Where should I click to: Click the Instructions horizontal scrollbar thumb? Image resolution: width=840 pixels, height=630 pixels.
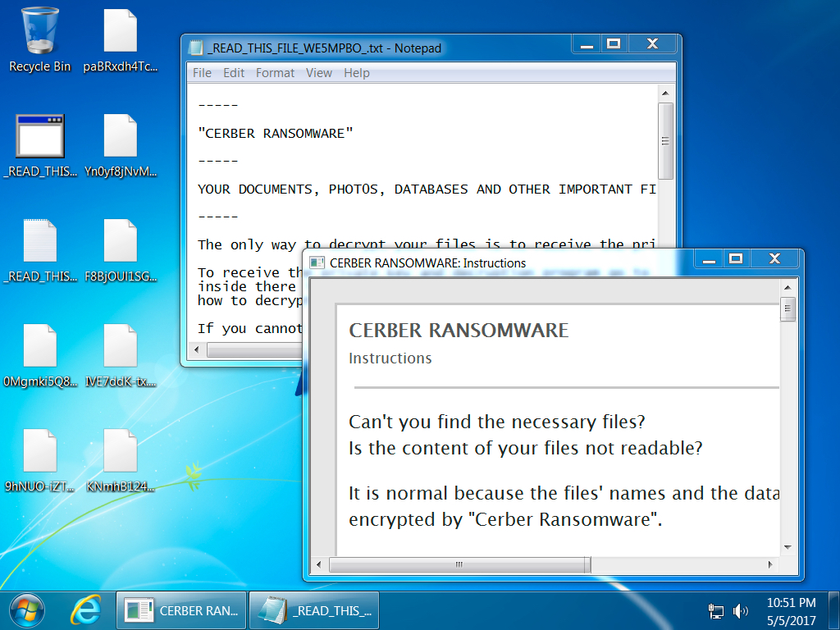point(459,564)
